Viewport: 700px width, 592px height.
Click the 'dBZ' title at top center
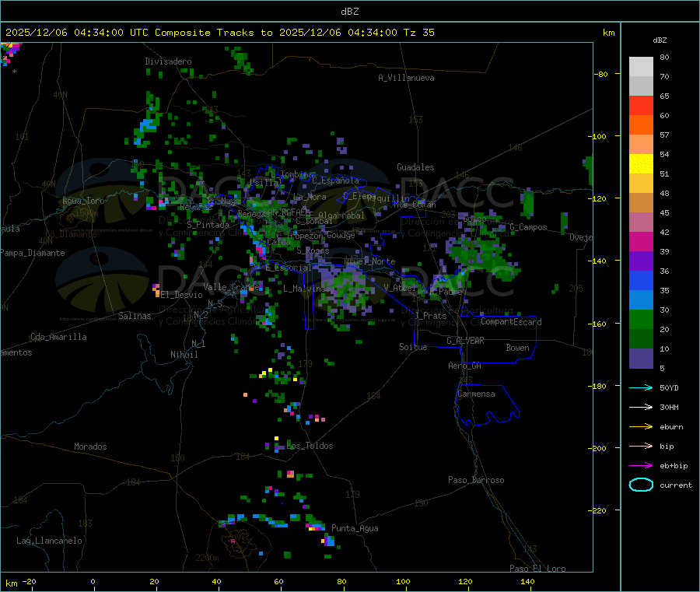pyautogui.click(x=349, y=12)
